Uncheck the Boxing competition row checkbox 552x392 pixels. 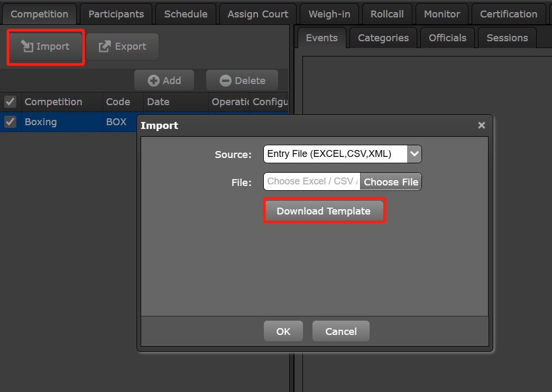(11, 122)
